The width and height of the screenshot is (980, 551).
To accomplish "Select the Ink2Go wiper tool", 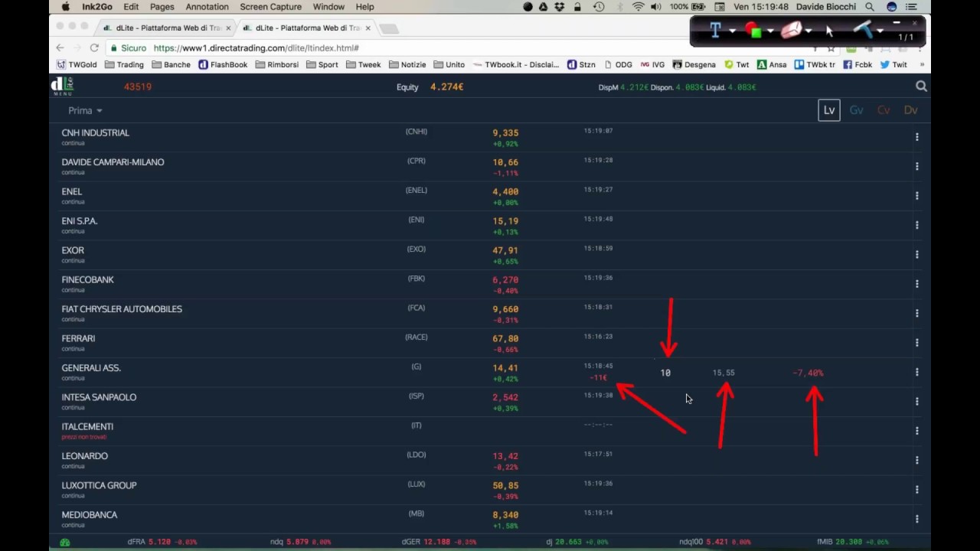I will 863,31.
